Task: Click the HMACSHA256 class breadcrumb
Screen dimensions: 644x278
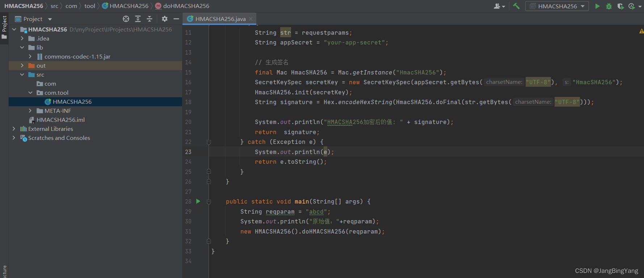Action: 125,6
